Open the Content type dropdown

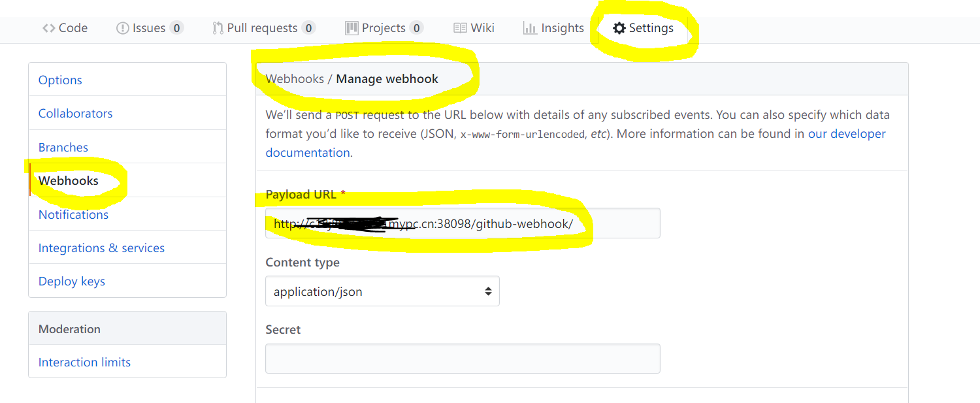point(382,291)
